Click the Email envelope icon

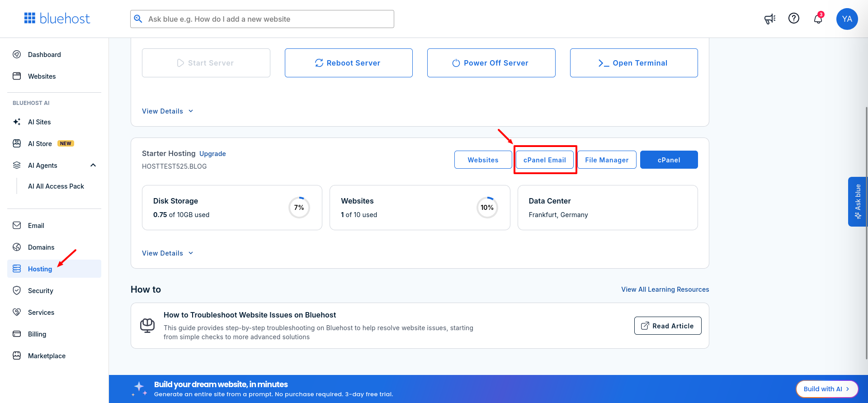pyautogui.click(x=17, y=225)
